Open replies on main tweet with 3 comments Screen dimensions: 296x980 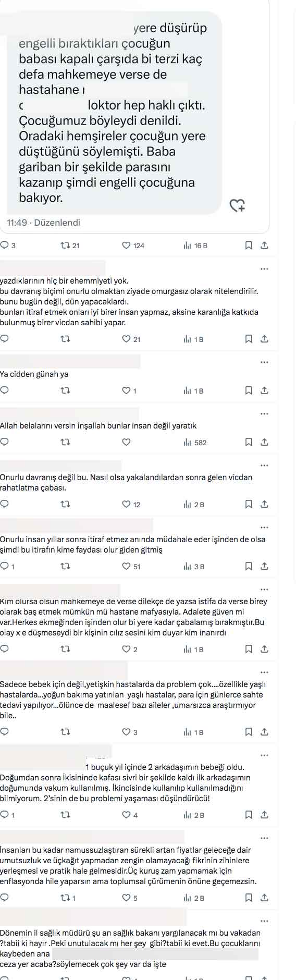tap(8, 246)
